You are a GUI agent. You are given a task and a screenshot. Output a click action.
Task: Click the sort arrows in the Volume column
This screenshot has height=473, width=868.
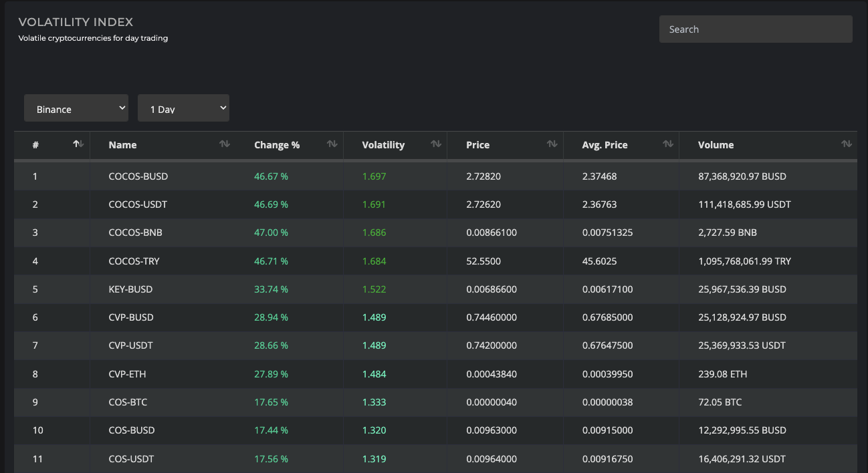click(847, 144)
